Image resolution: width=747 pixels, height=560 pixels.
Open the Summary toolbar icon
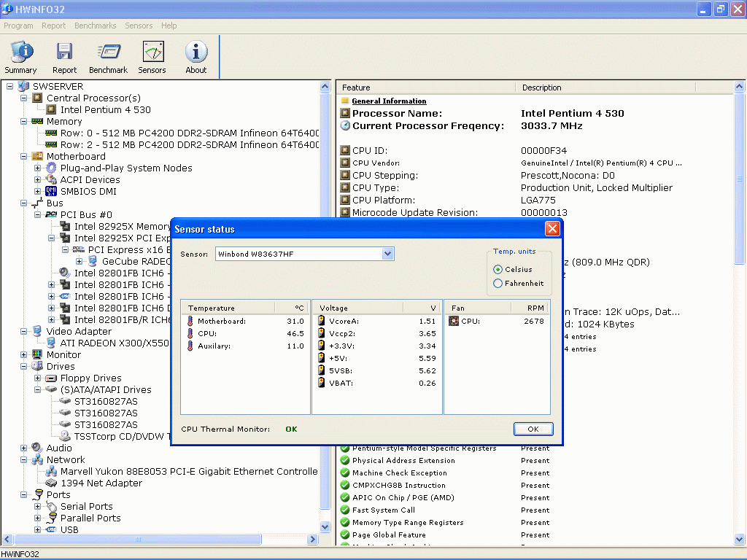(x=20, y=52)
